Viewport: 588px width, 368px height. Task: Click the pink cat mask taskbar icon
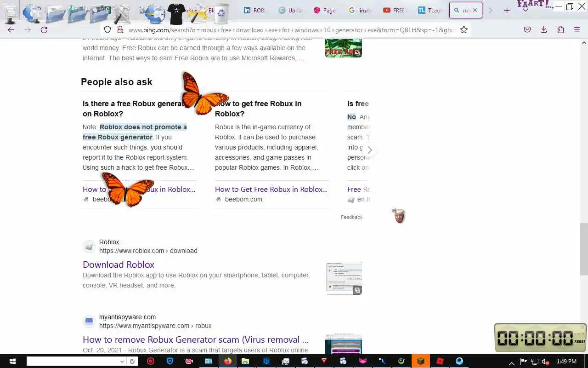[x=363, y=361]
